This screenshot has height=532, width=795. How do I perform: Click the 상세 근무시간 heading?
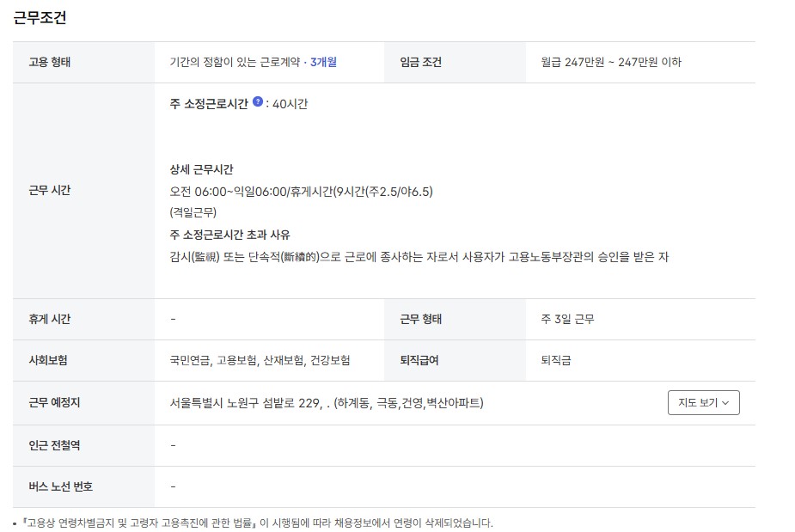coord(201,169)
